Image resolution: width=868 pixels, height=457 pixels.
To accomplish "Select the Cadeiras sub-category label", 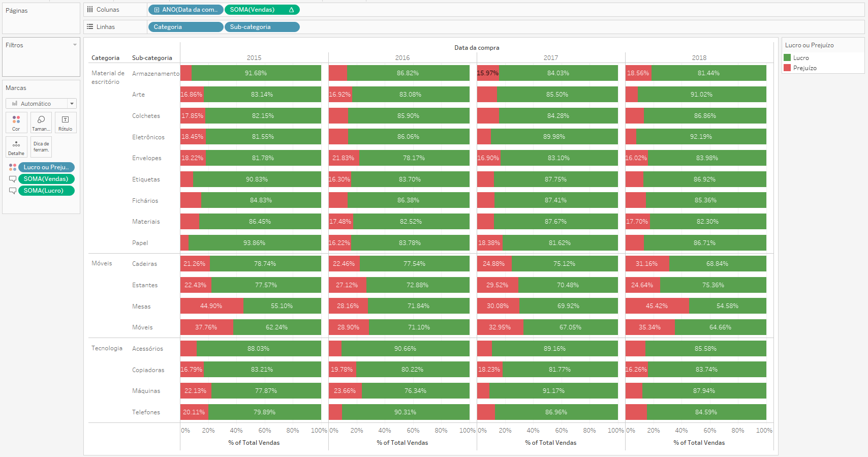I will click(145, 264).
